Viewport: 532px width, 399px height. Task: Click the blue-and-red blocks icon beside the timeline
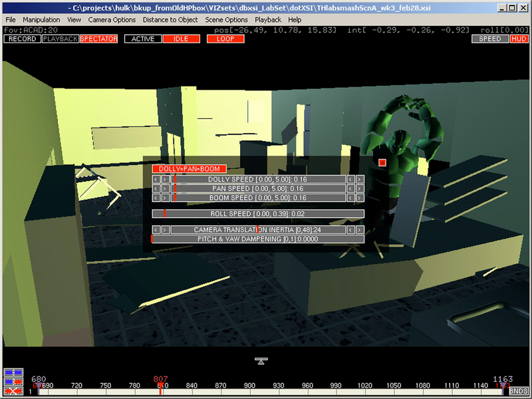click(x=13, y=382)
